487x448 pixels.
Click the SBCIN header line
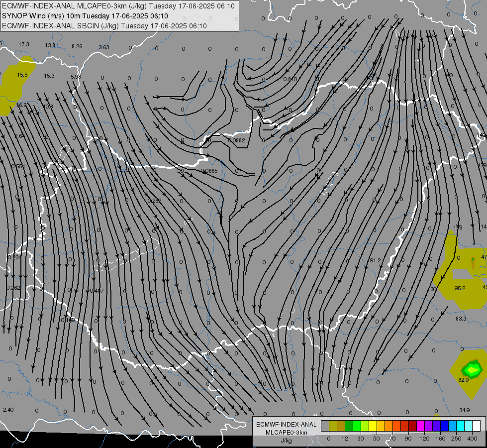[x=104, y=26]
